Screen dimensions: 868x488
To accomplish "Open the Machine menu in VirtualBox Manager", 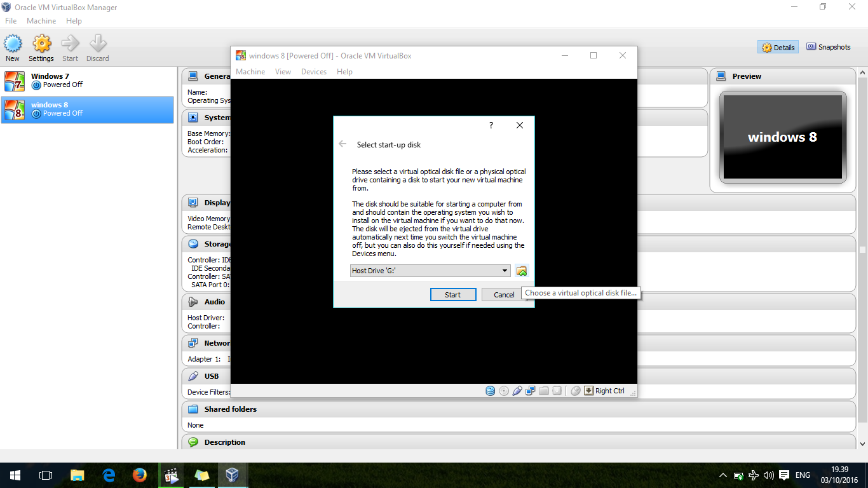I will [41, 21].
